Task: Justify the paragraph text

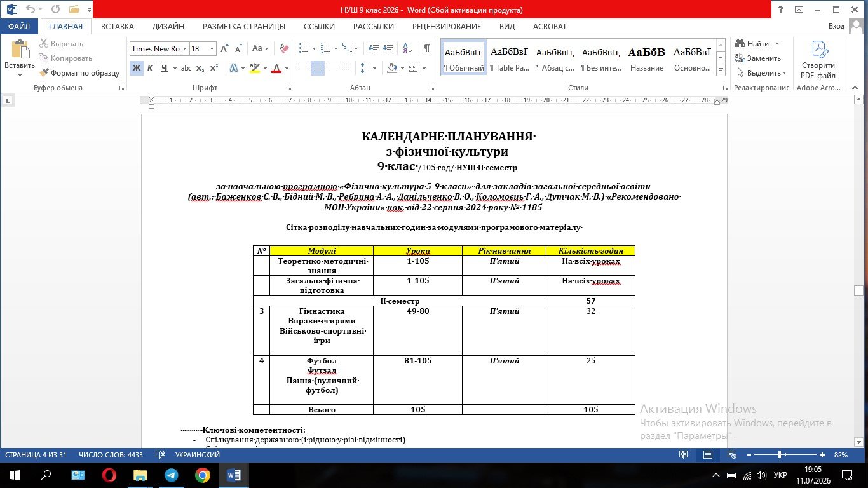Action: (346, 68)
